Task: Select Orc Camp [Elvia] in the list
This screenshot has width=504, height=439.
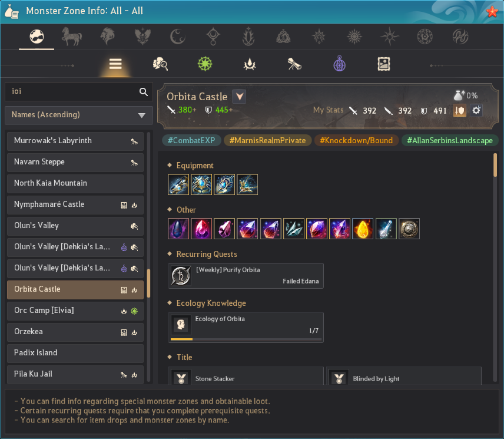Action: click(75, 311)
